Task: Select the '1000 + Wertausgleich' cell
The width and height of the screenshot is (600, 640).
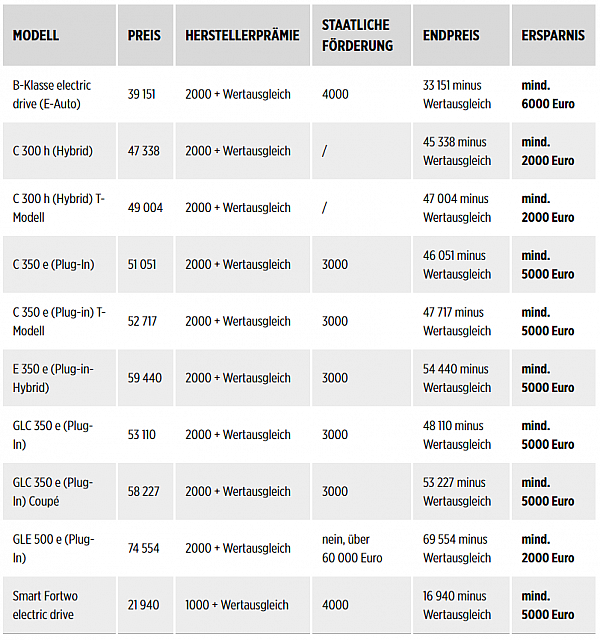Action: [237, 605]
